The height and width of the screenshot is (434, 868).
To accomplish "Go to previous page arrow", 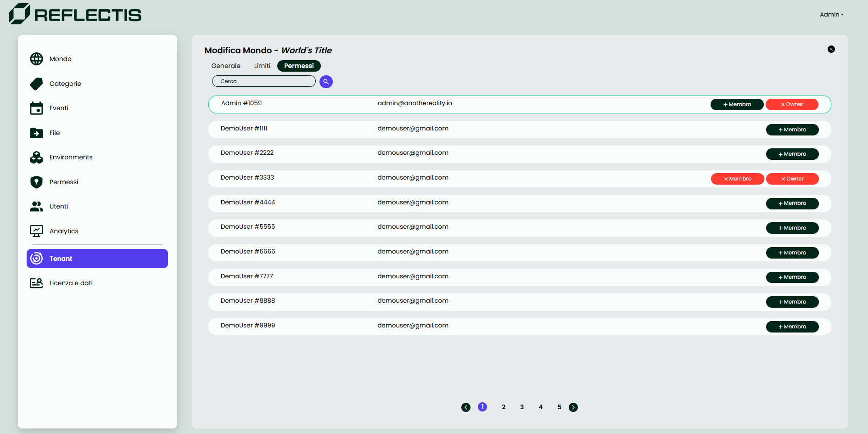I will click(x=466, y=407).
